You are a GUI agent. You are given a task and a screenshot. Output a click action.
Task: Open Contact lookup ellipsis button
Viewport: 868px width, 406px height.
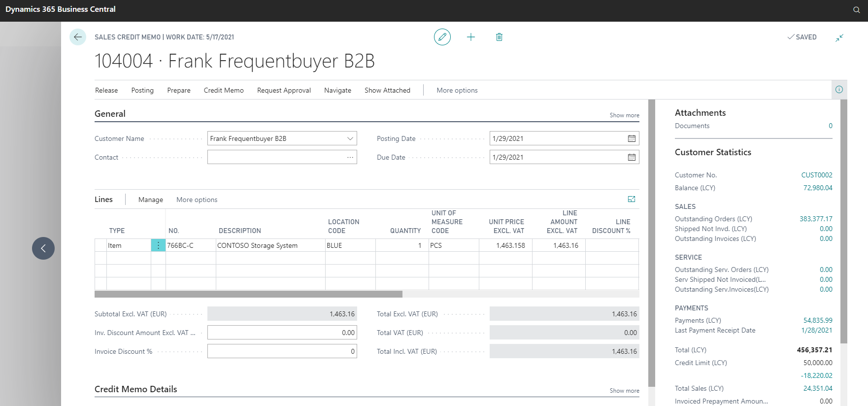point(350,157)
